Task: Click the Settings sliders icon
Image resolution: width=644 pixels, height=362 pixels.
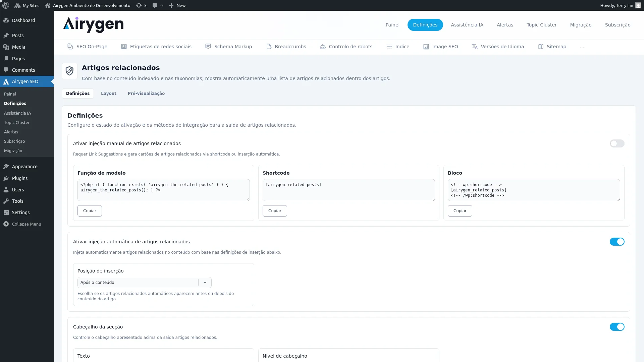Action: (6, 213)
